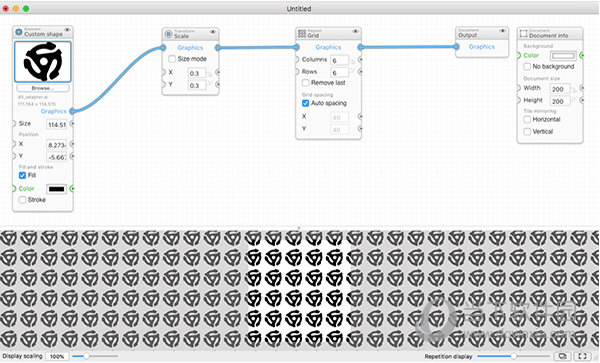Click green Color output port on Custom shape
Screen dimensions: 600x363
click(72, 189)
